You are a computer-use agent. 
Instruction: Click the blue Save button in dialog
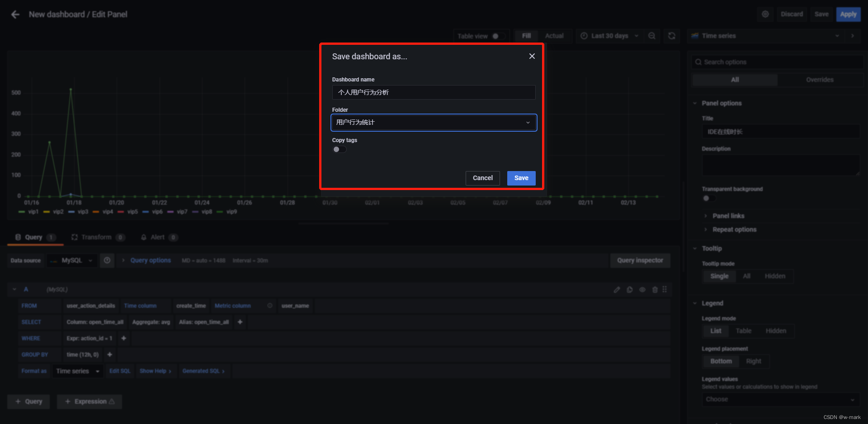pyautogui.click(x=521, y=178)
